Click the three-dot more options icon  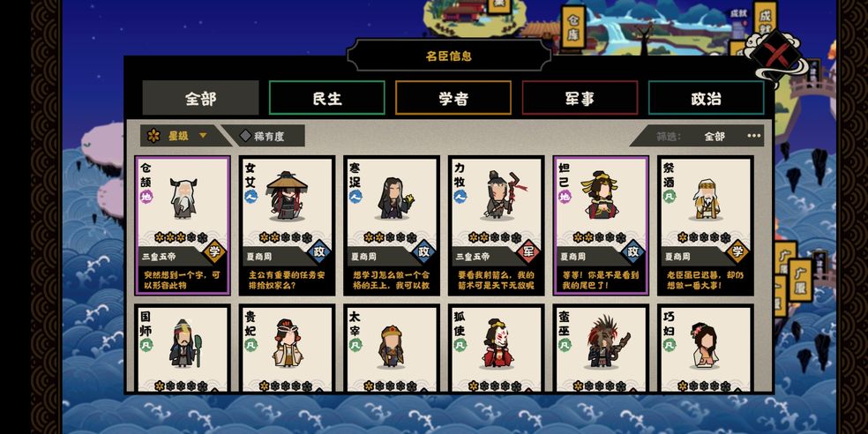coord(754,136)
